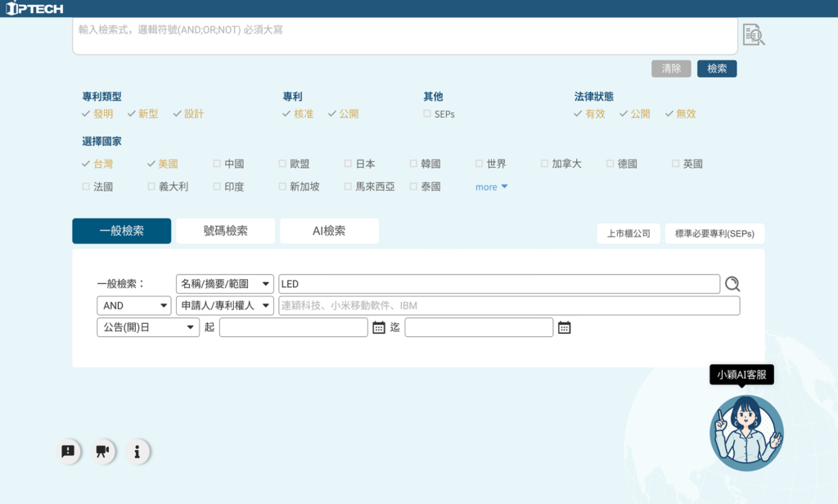
Task: Open the 名稱/摘要/範圍 field dropdown
Action: coord(225,284)
